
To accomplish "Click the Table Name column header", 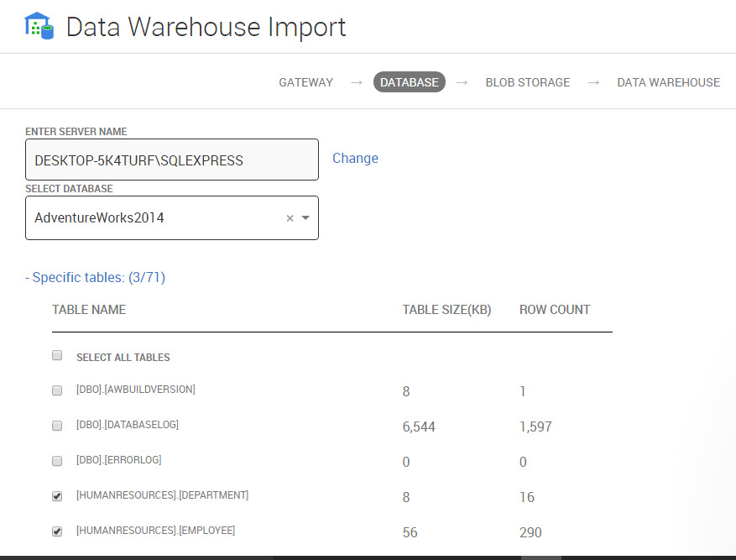I will click(x=89, y=310).
